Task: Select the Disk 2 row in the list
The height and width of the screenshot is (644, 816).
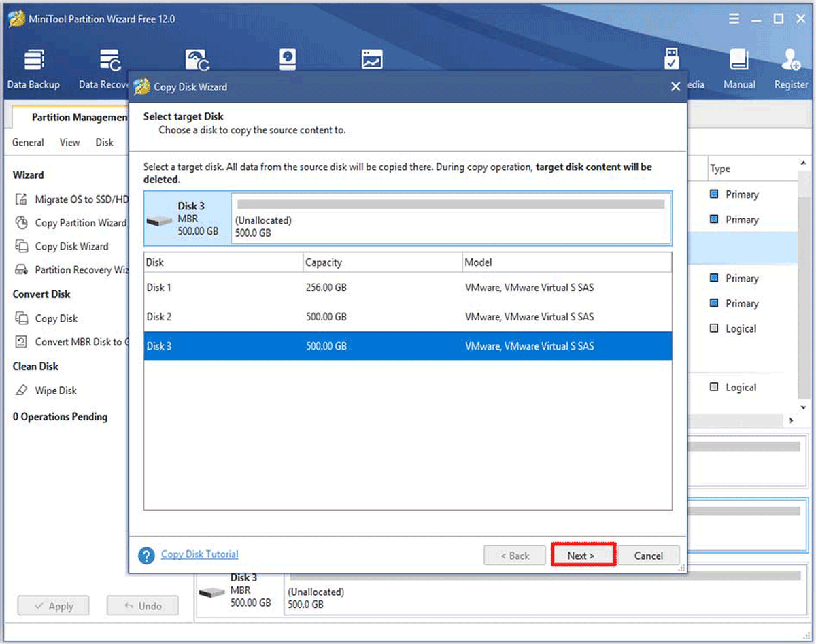Action: pyautogui.click(x=408, y=317)
